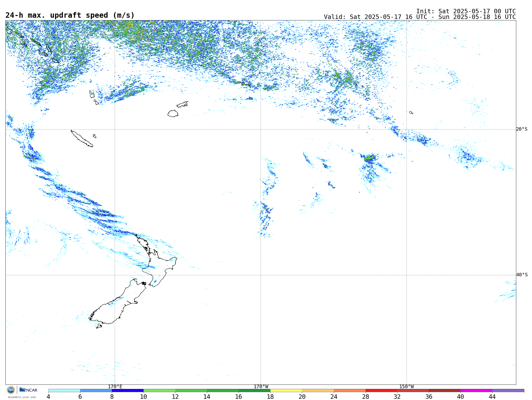Pick the light orange 20-24 colorbar swatch
Image resolution: width=532 pixels, height=400 pixels.
[x=318, y=390]
